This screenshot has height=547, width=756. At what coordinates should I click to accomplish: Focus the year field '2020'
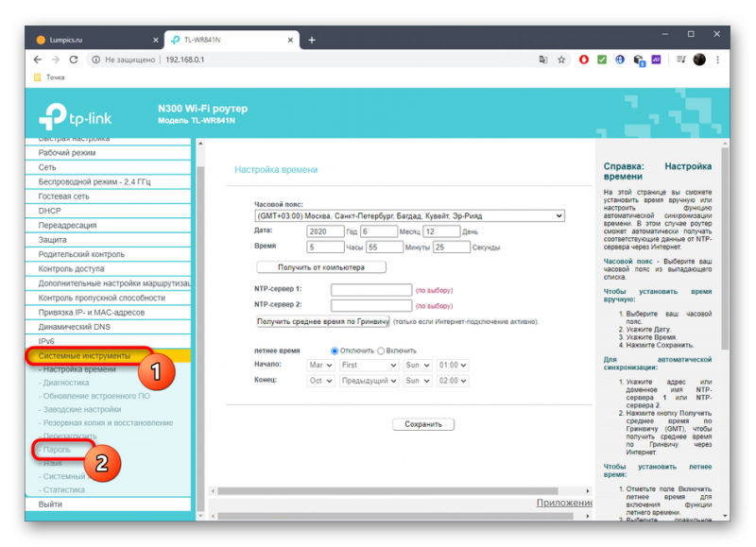pos(325,231)
